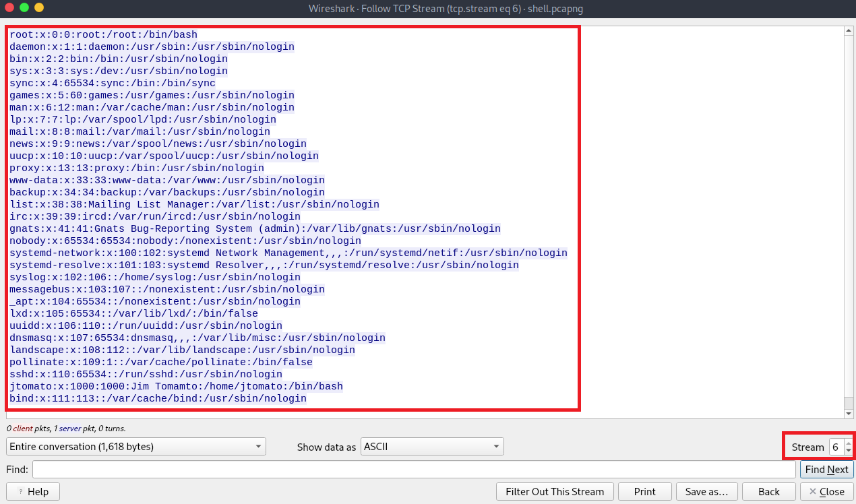856x504 pixels.
Task: Click Filter Out This Stream
Action: pos(555,491)
